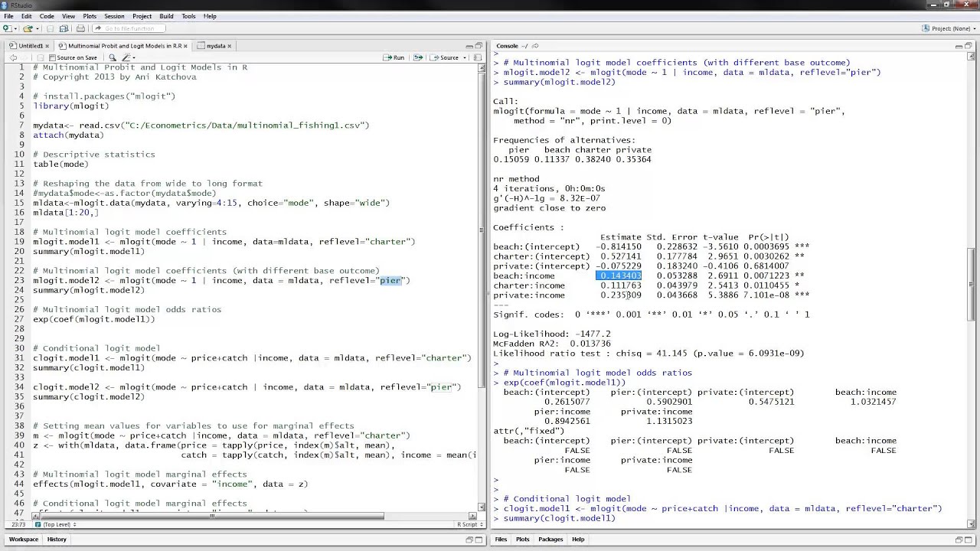Open the View menu
980x551 pixels.
pyautogui.click(x=68, y=16)
